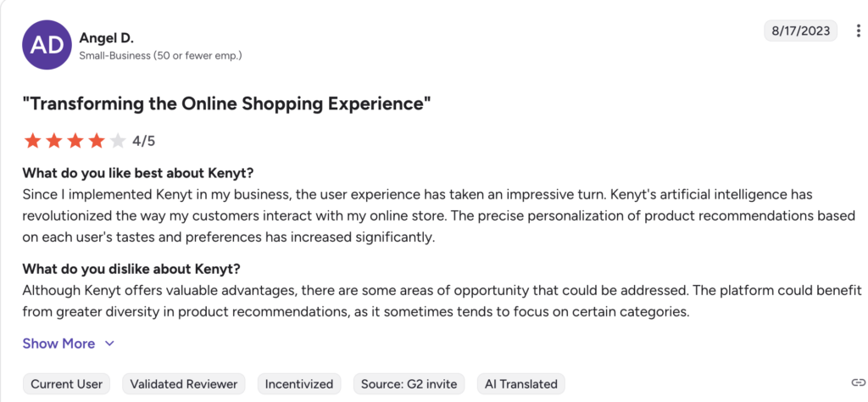The height and width of the screenshot is (402, 868).
Task: Click the purple AD reviewer avatar
Action: tap(47, 46)
